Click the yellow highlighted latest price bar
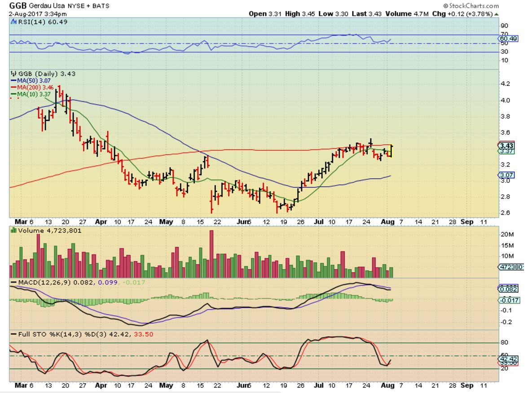This screenshot has height=393, width=532. pos(391,151)
